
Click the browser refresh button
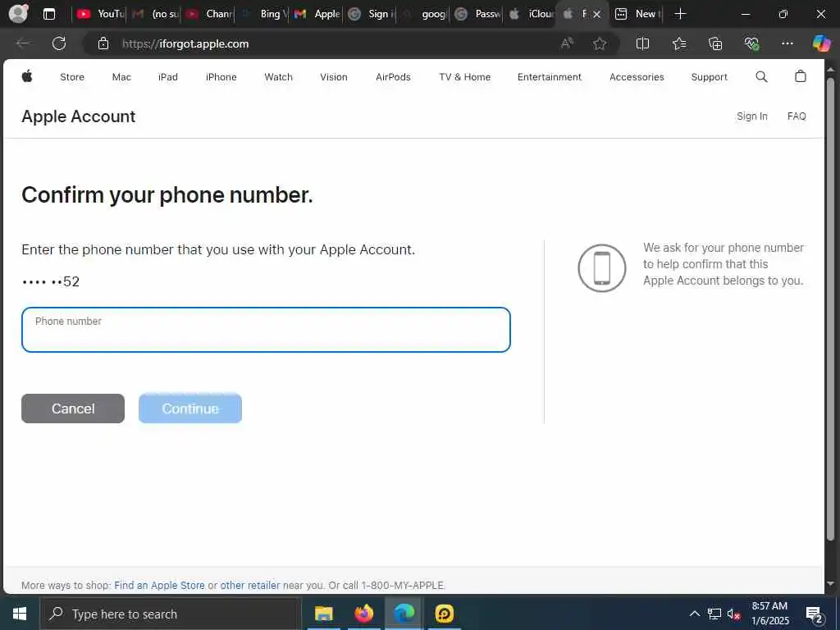click(59, 43)
